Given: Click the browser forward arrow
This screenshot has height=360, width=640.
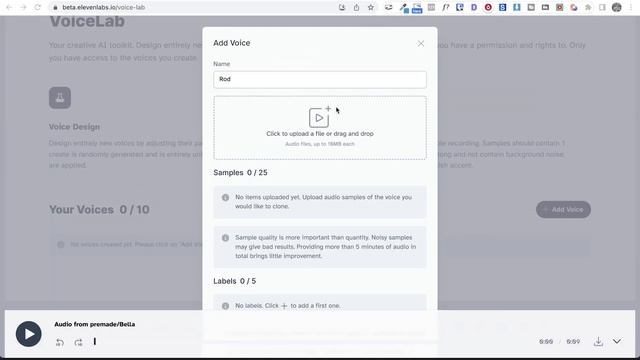Looking at the screenshot, I should (x=23, y=7).
